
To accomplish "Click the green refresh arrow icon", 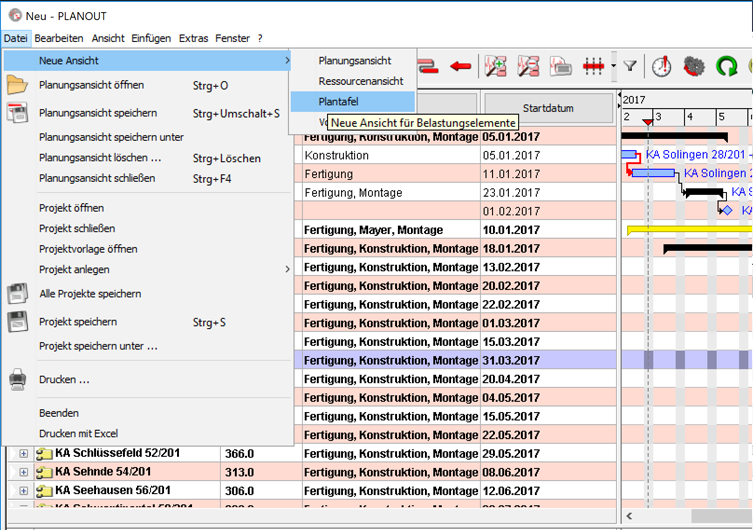I will tap(726, 66).
